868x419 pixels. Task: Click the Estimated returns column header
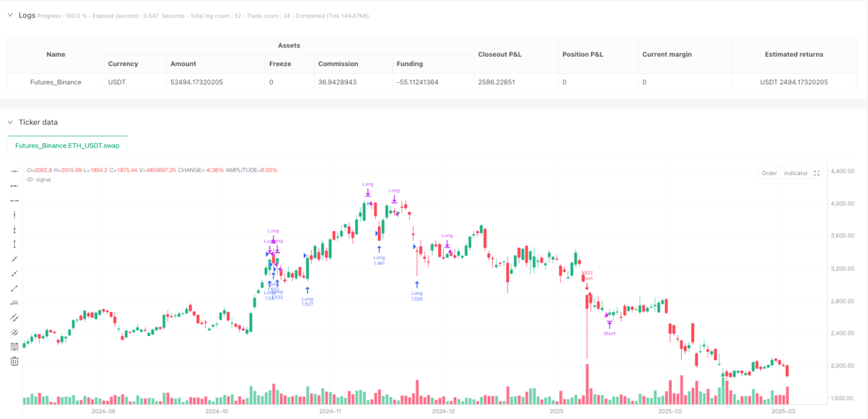pyautogui.click(x=794, y=54)
